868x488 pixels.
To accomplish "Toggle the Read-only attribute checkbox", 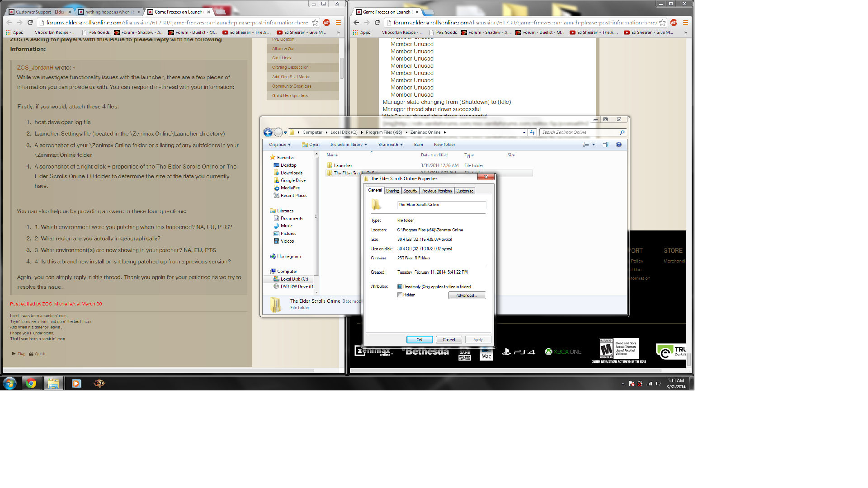I will click(400, 286).
